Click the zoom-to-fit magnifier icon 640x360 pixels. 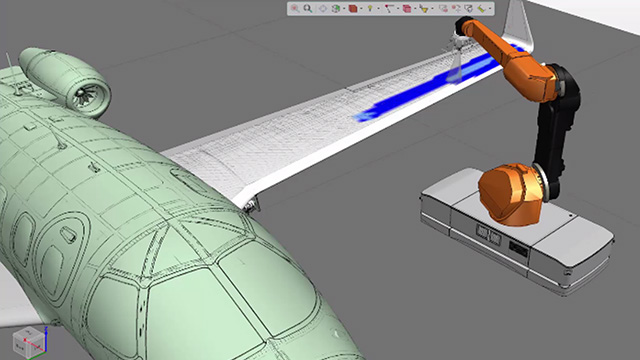coord(295,8)
